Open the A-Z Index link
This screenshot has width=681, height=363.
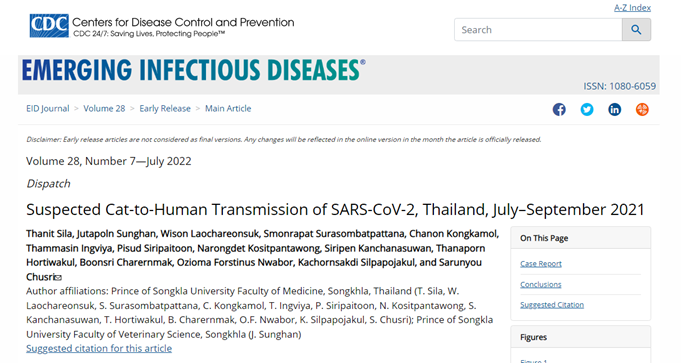pos(632,8)
